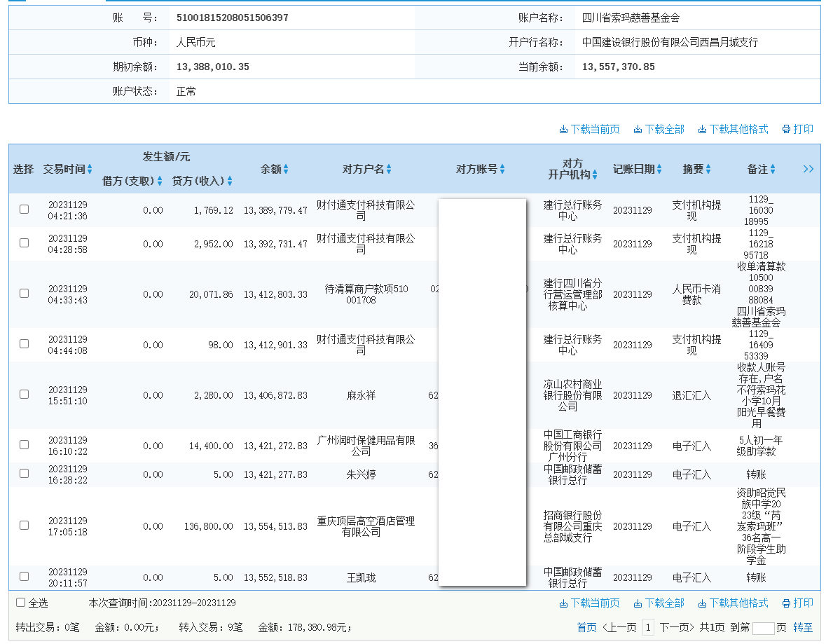This screenshot has width=826, height=644.
Task: Click top 下载当前页 link
Action: point(596,129)
